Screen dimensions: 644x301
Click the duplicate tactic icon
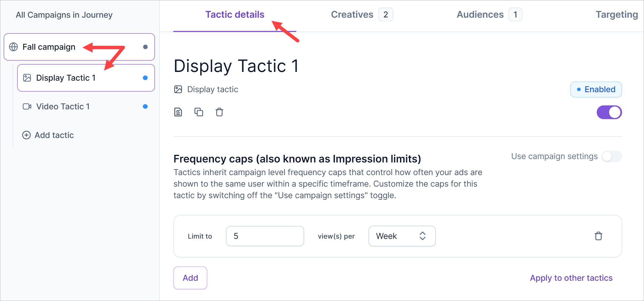pyautogui.click(x=199, y=112)
